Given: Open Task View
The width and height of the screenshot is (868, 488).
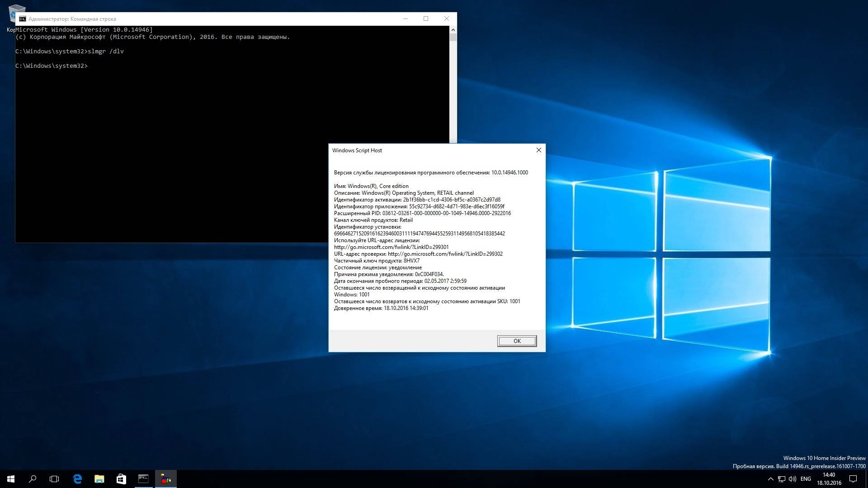Looking at the screenshot, I should pyautogui.click(x=54, y=479).
